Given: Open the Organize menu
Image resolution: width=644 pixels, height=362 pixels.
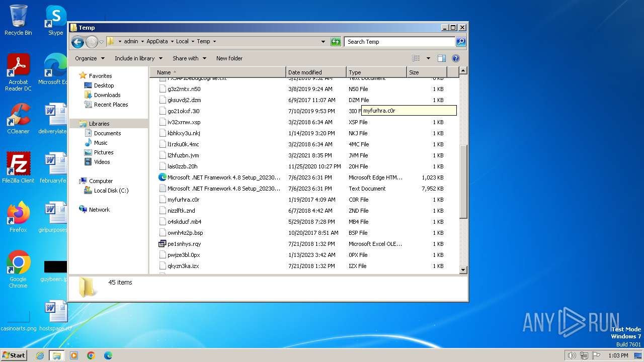Looking at the screenshot, I should click(90, 58).
